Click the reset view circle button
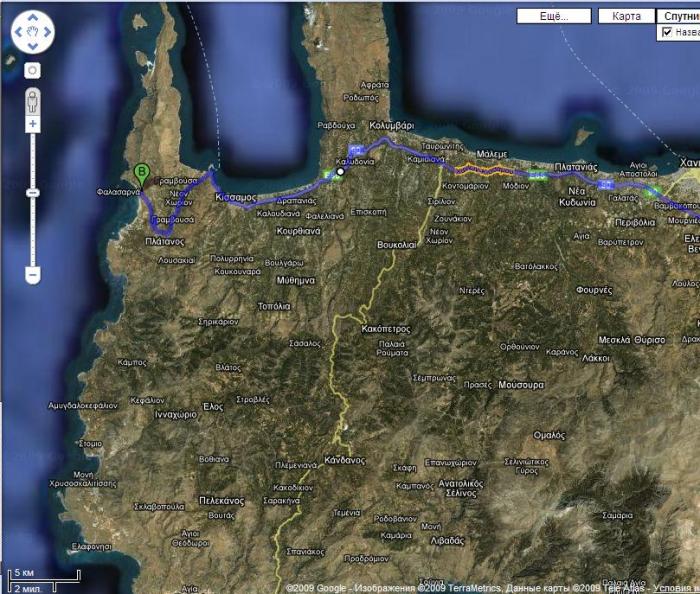This screenshot has height=594, width=700. point(32,71)
